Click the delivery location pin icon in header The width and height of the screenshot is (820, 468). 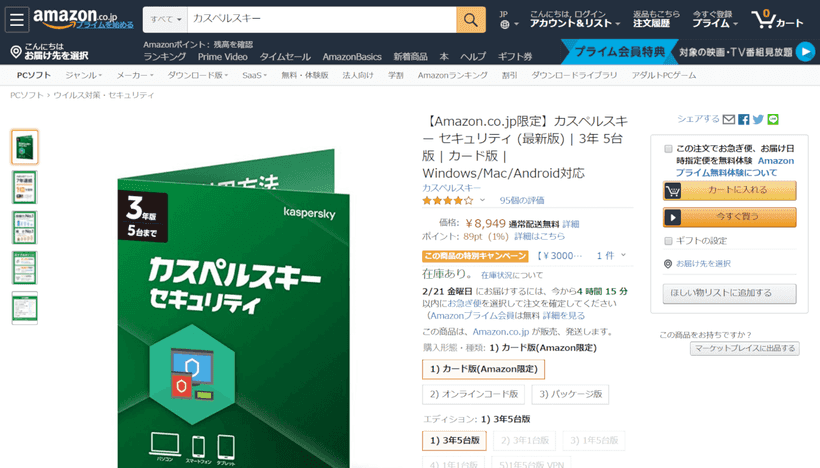pos(16,52)
